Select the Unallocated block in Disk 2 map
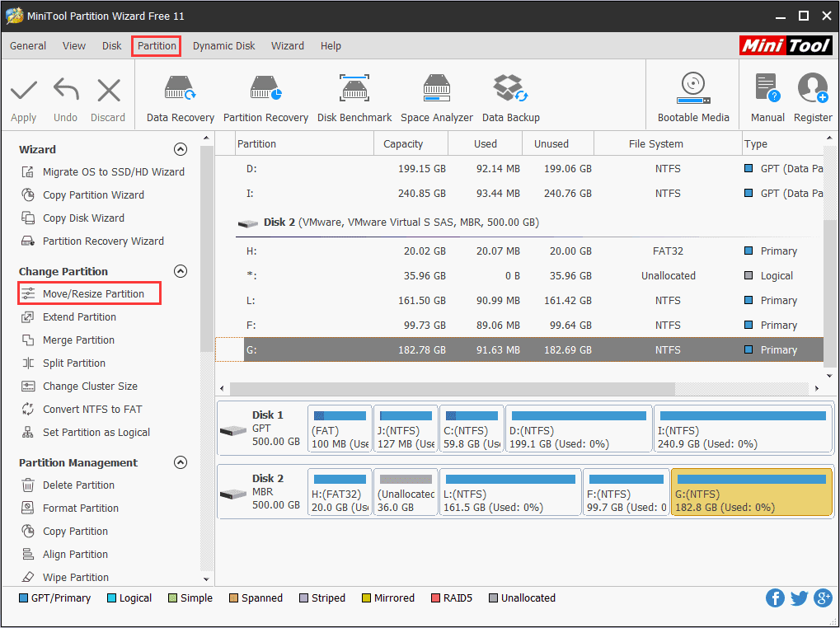 tap(406, 492)
